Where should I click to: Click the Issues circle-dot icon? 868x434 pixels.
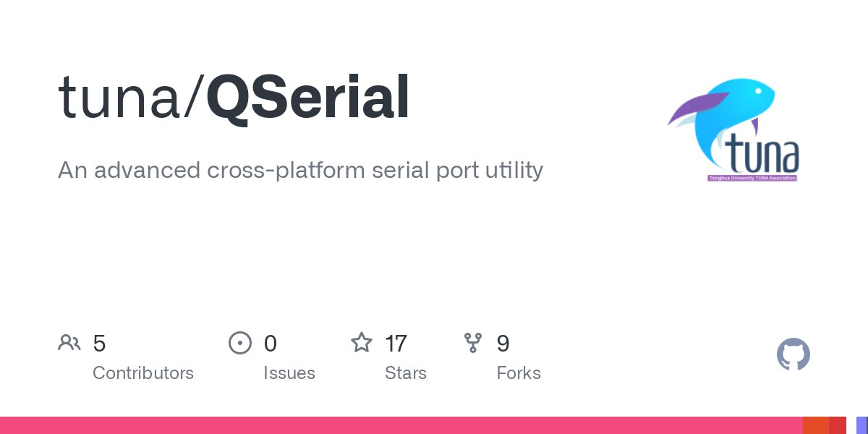[239, 343]
